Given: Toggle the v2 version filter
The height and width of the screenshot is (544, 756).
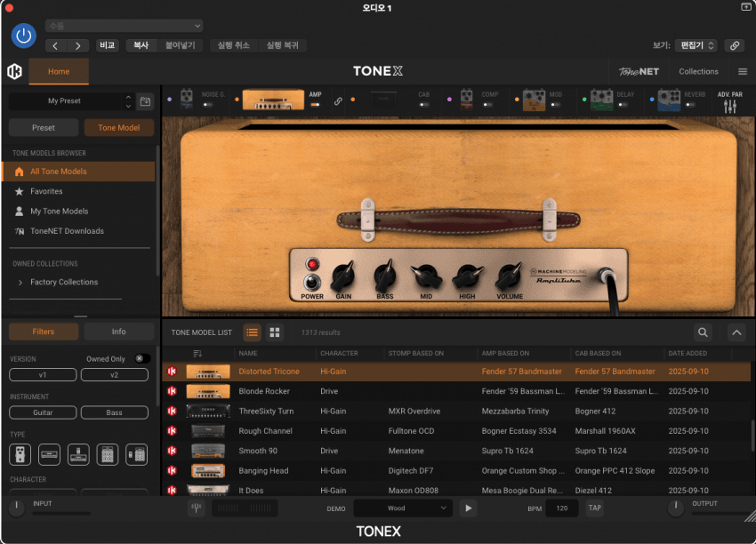Looking at the screenshot, I should pos(115,375).
